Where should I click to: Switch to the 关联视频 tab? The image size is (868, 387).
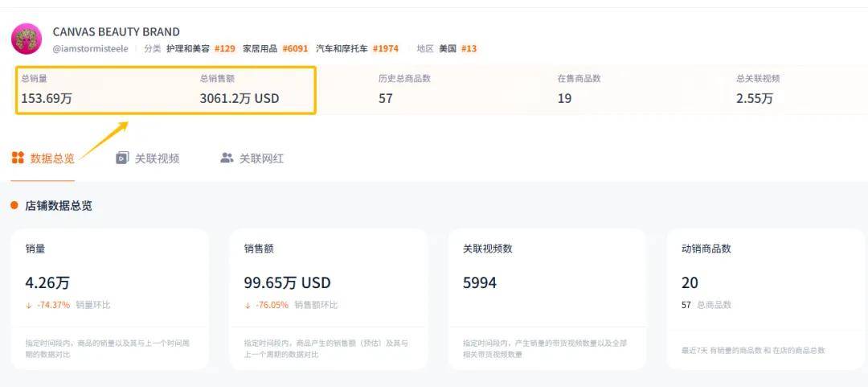tap(157, 159)
